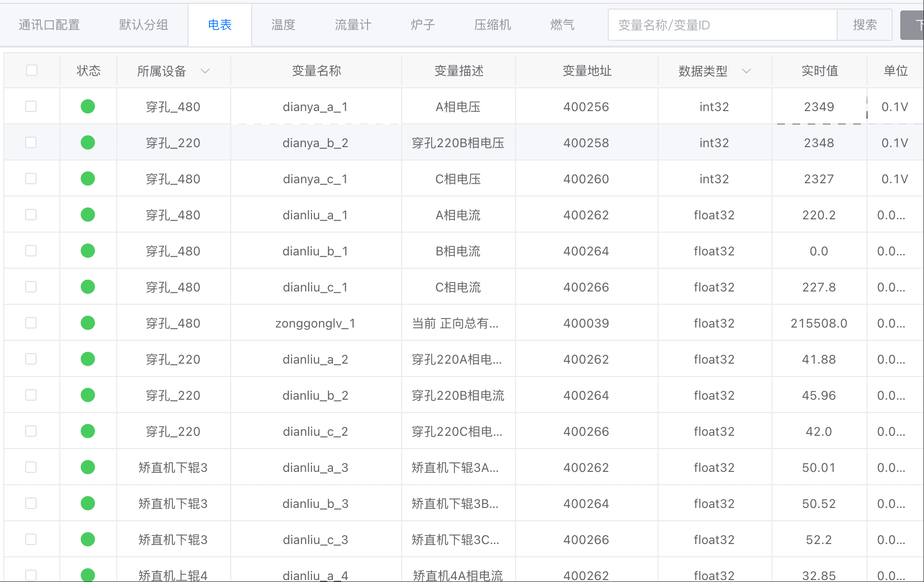Switch to the 温度 tab
Viewport: 924px width, 582px height.
tap(283, 25)
